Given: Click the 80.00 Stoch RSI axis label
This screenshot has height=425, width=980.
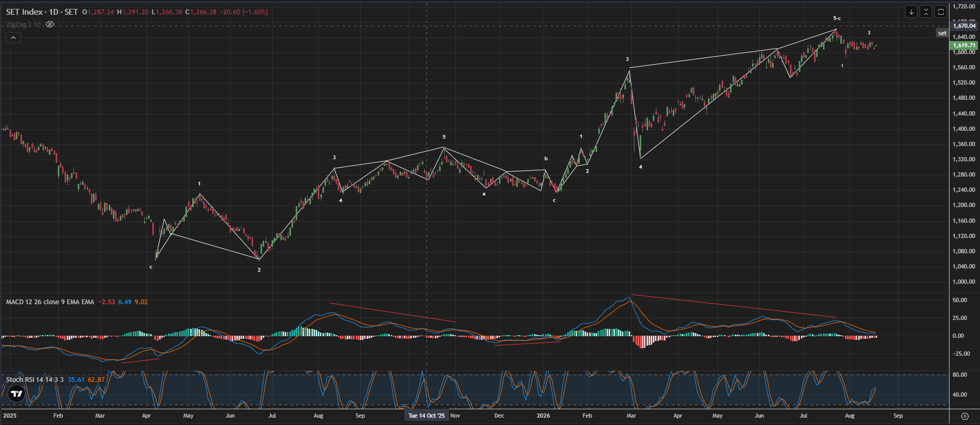Looking at the screenshot, I should point(960,375).
